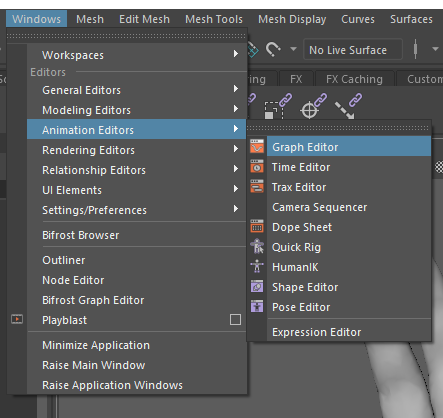Open the Outliner window
This screenshot has width=443, height=418.
pyautogui.click(x=136, y=260)
